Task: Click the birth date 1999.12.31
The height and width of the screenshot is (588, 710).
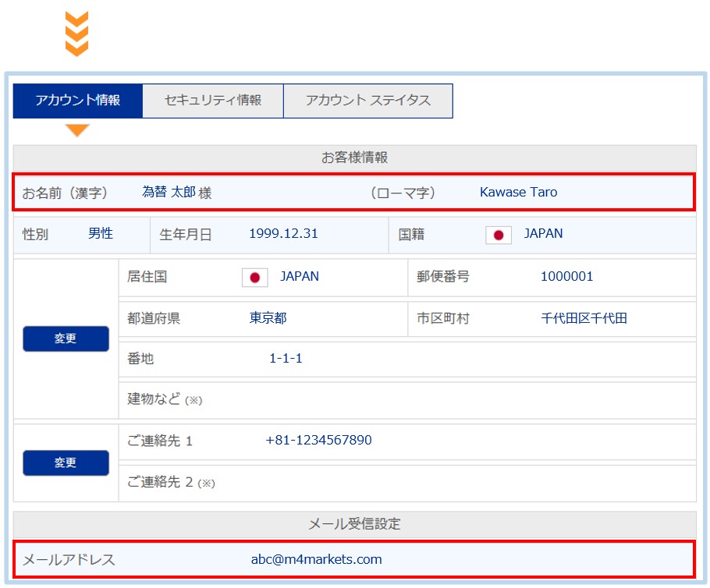Action: (283, 234)
